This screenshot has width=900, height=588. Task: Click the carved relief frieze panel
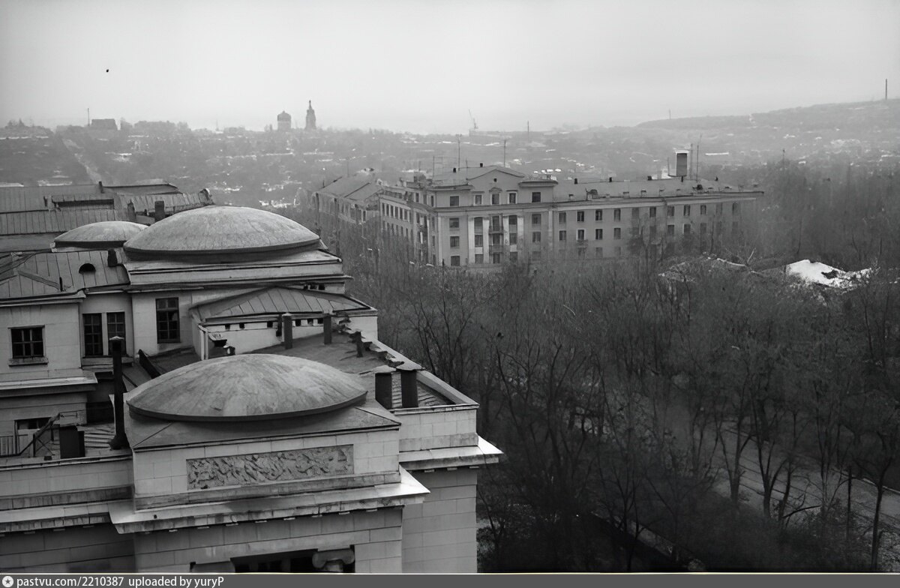269,466
